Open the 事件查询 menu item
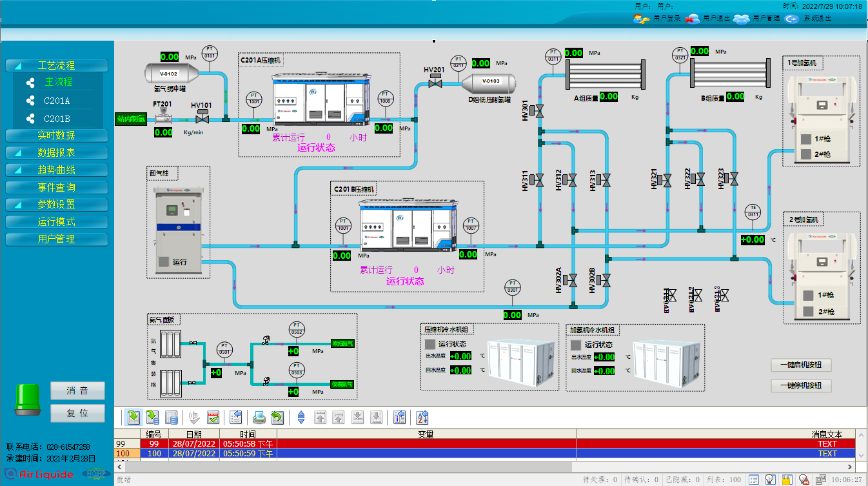This screenshot has height=486, width=868. pos(56,187)
